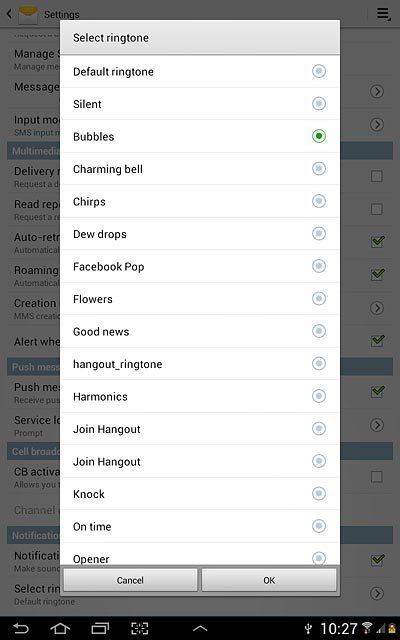Tap the Android back navigation icon
This screenshot has width=400, height=640.
click(21, 628)
